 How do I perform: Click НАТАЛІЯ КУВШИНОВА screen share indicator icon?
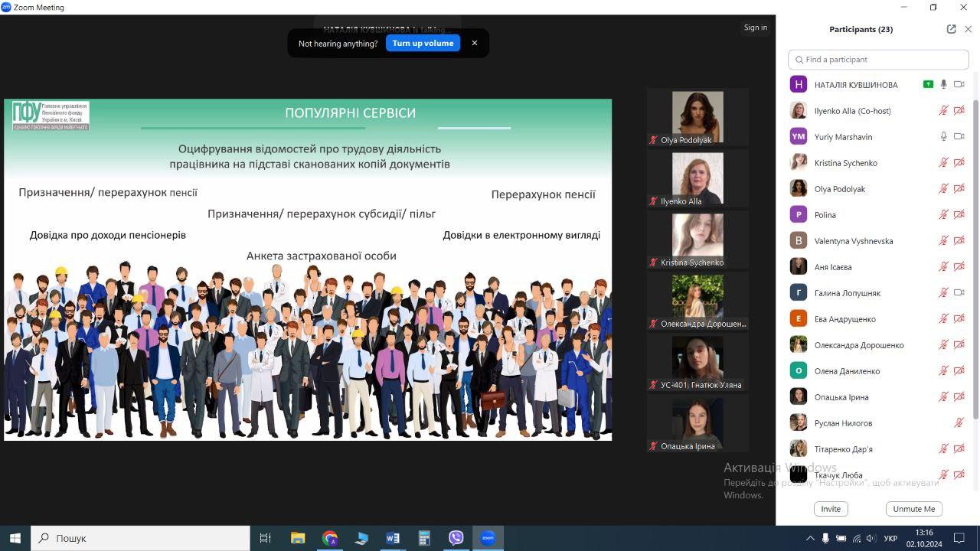[x=928, y=85]
